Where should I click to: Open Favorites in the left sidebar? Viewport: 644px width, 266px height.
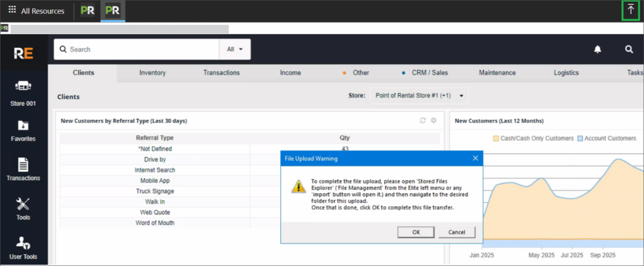[x=23, y=131]
